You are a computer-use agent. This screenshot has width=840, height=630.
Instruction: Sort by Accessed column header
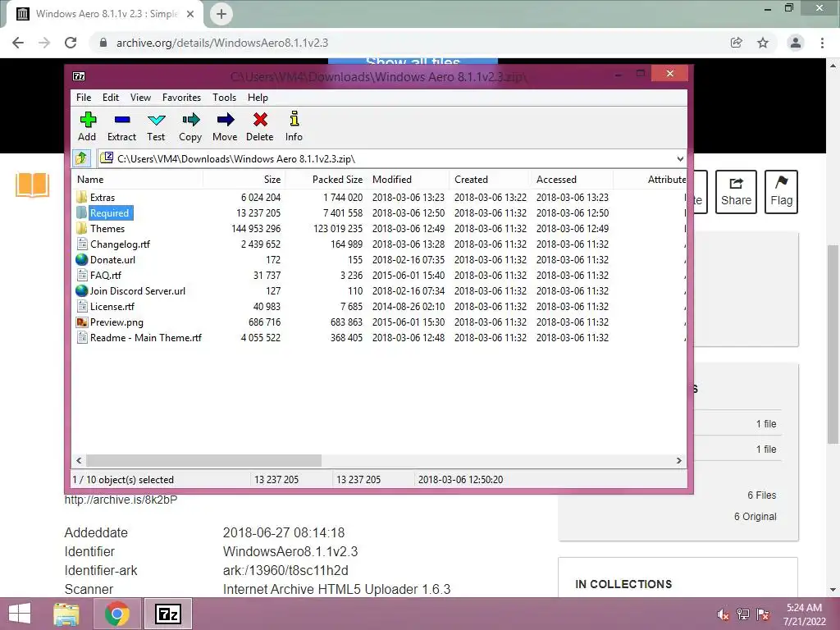pyautogui.click(x=573, y=180)
